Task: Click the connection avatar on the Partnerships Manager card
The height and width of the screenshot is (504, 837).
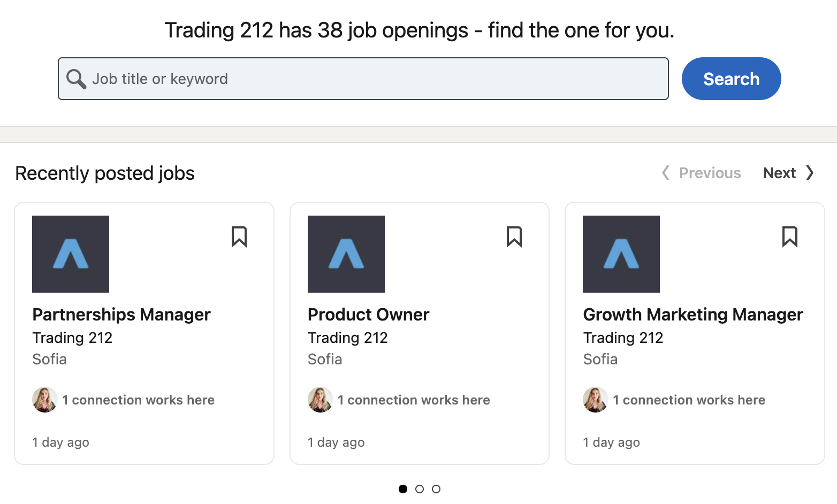Action: [45, 400]
